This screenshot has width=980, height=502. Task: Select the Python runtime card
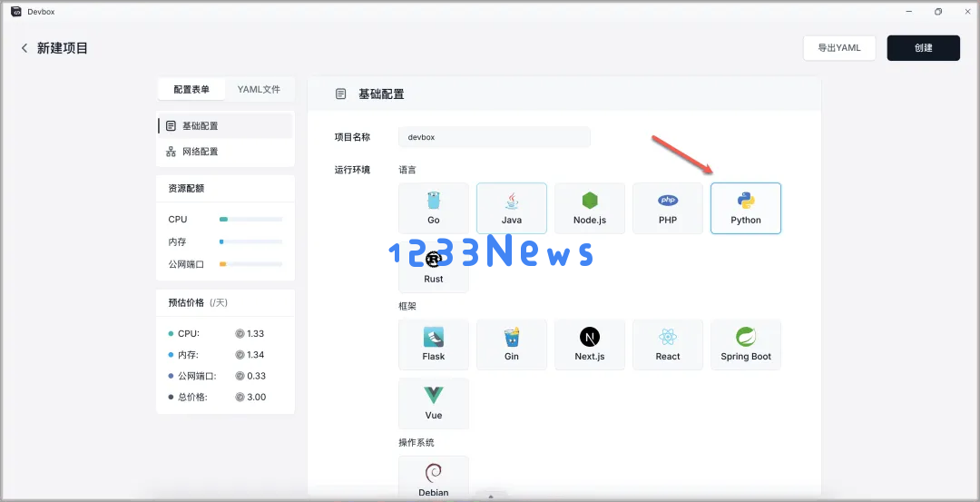click(746, 208)
